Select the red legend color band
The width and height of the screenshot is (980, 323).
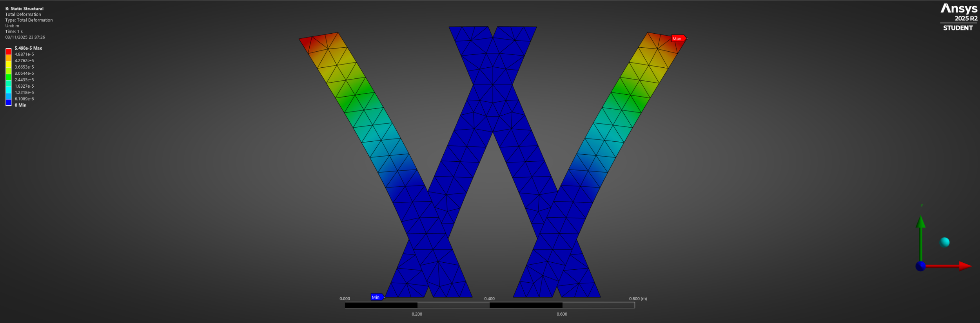tap(8, 51)
